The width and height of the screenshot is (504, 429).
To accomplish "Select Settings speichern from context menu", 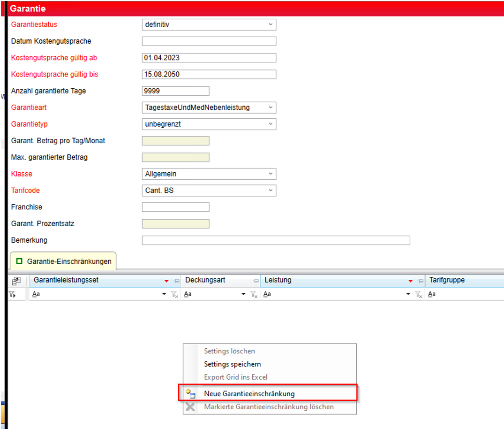I will coord(232,364).
